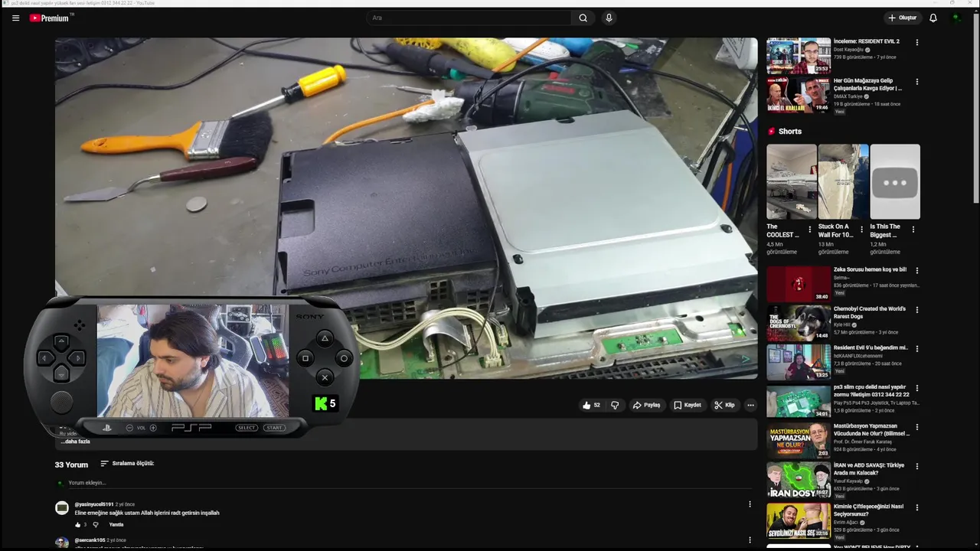Click the 'Ara' search field
The image size is (980, 551).
pos(469,18)
